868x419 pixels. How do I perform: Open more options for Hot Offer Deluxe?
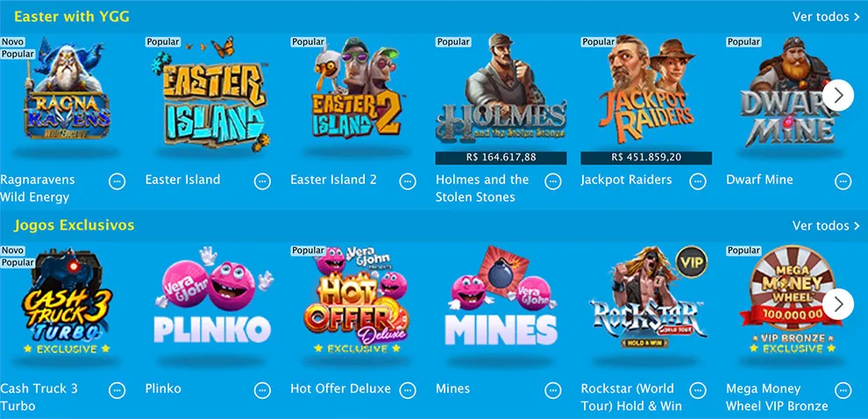pos(408,390)
